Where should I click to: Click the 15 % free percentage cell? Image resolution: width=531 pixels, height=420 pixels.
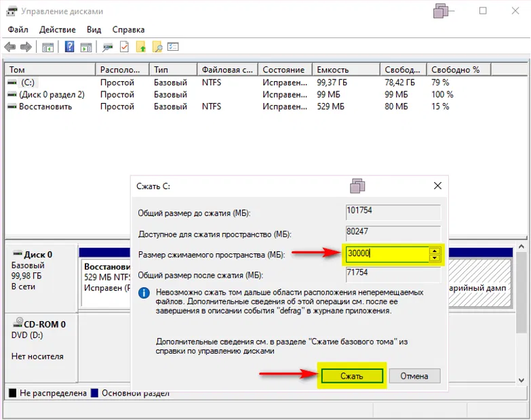click(440, 106)
